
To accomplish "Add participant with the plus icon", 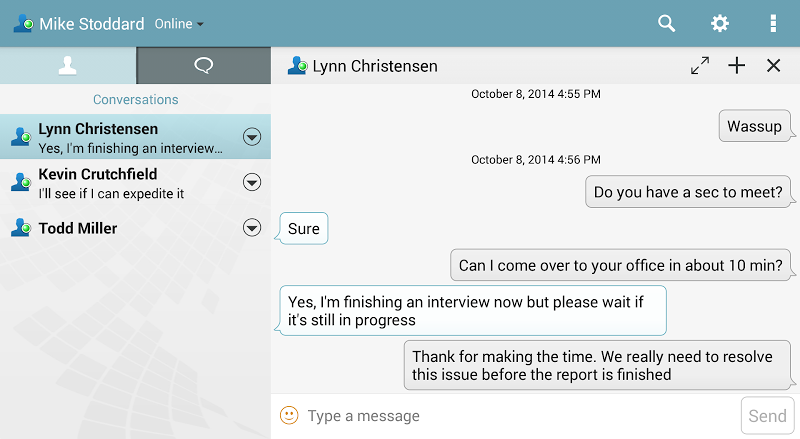I will (x=737, y=65).
